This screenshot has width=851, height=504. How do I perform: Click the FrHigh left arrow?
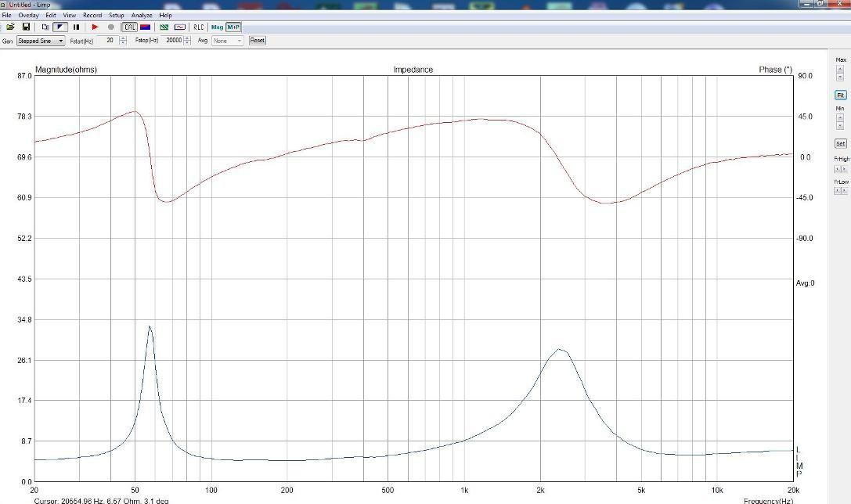837,169
